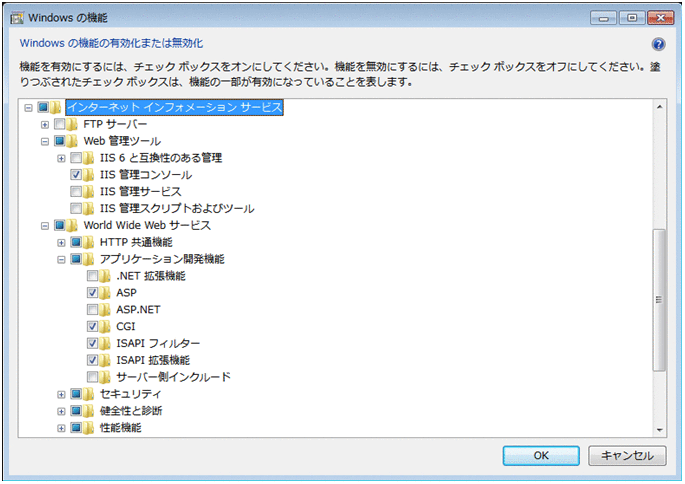Click the Web 管理ツール folder icon
Viewport: 685px width, 484px height.
coord(74,141)
